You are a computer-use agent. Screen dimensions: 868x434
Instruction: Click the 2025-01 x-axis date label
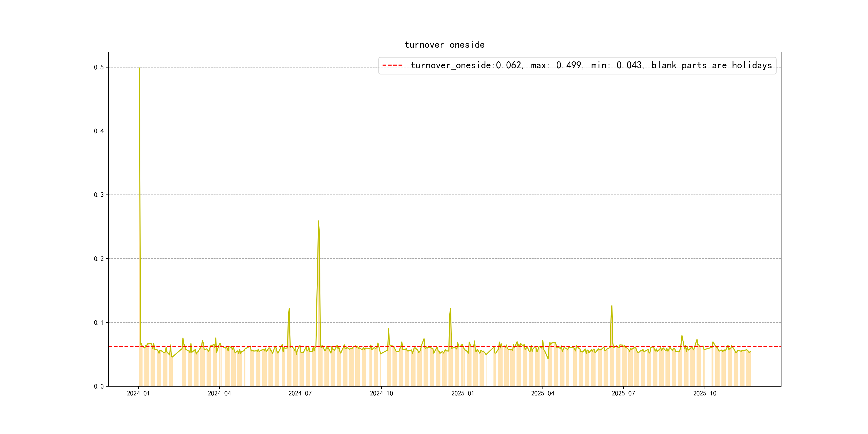463,394
